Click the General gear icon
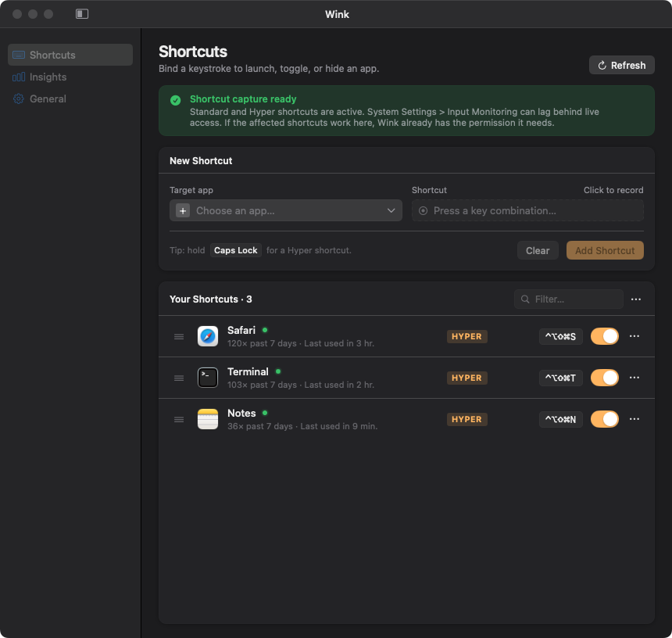 19,99
